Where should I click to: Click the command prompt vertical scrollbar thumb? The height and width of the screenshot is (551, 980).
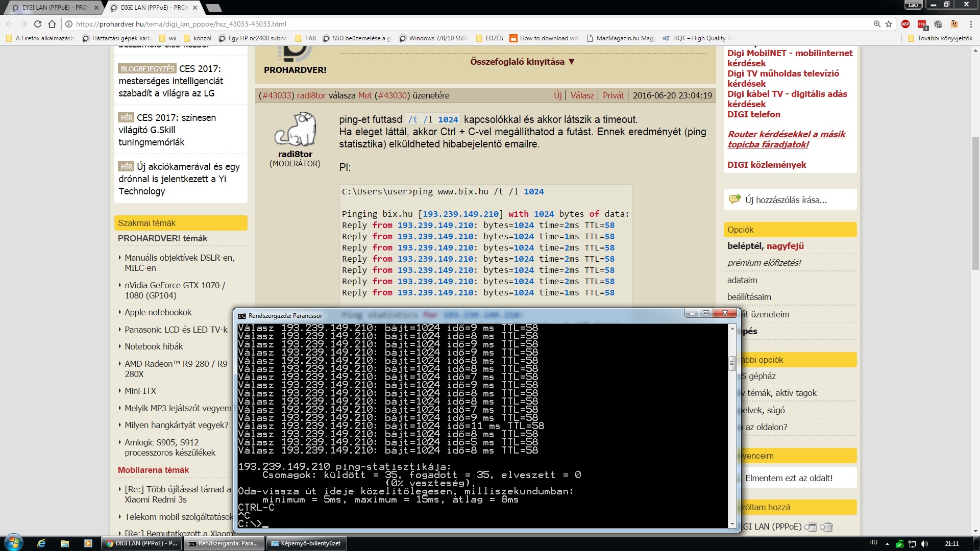click(732, 363)
